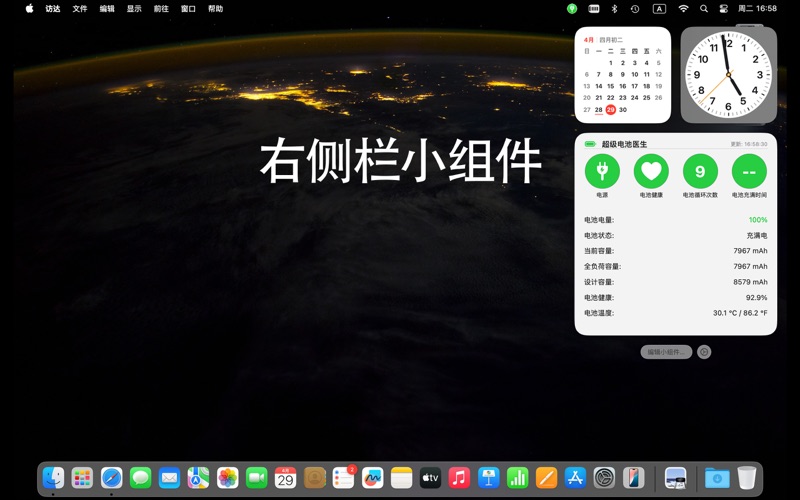This screenshot has width=800, height=500.
Task: Click the battery bars menu bar icon
Action: click(x=594, y=9)
